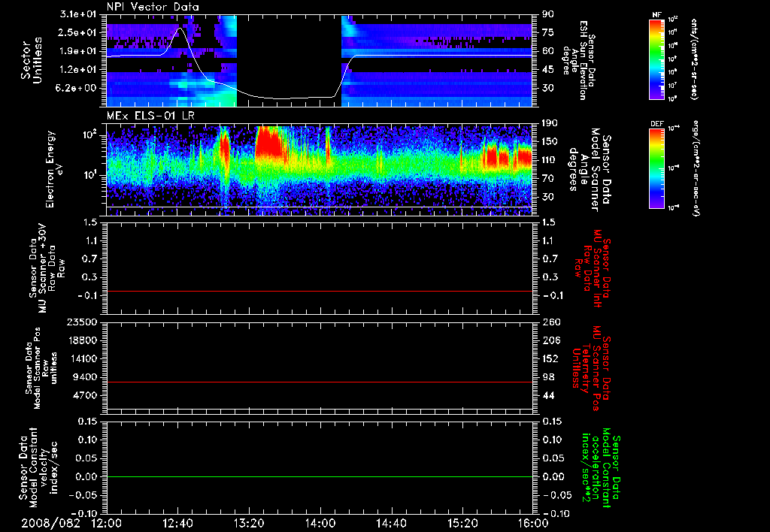The image size is (770, 532).
Task: Click the 4700 scanner position tick label
Action: tap(86, 395)
